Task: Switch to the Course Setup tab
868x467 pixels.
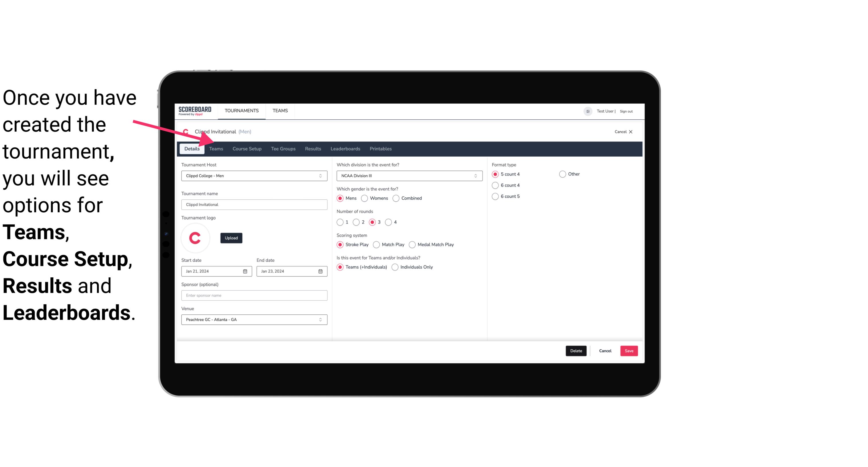Action: [246, 148]
